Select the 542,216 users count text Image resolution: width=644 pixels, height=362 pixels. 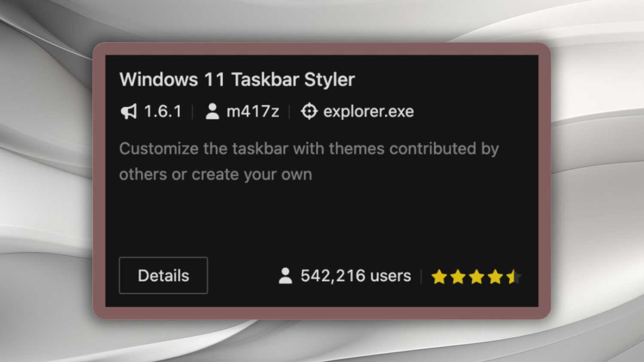click(355, 276)
